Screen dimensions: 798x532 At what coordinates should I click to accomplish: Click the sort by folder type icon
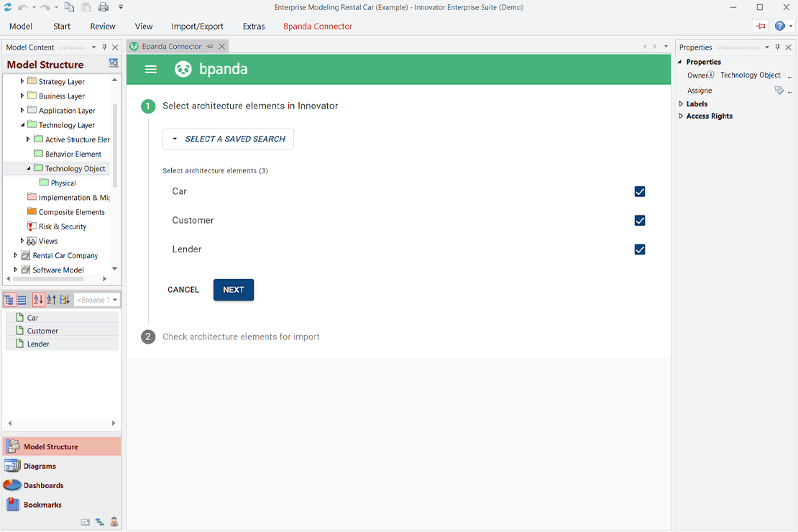point(65,300)
